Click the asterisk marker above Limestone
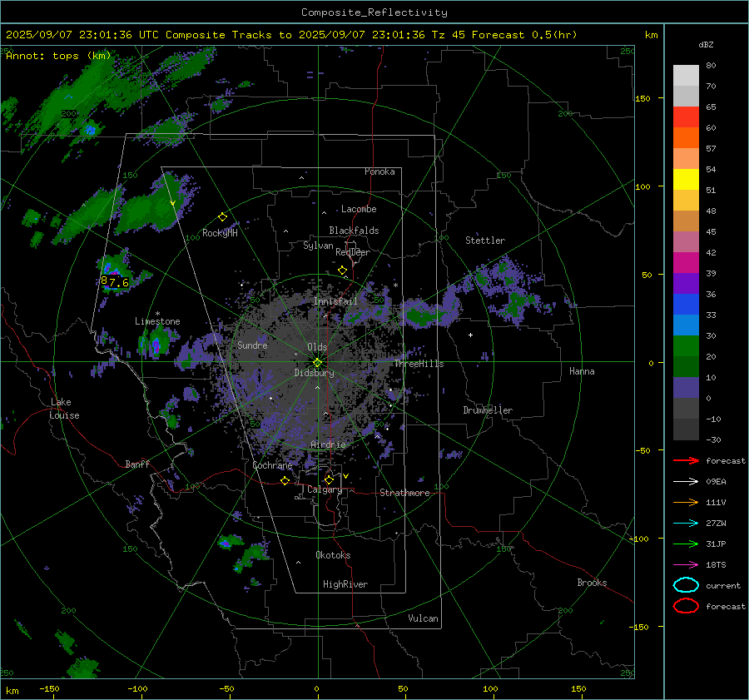Image resolution: width=749 pixels, height=700 pixels. coord(157,314)
